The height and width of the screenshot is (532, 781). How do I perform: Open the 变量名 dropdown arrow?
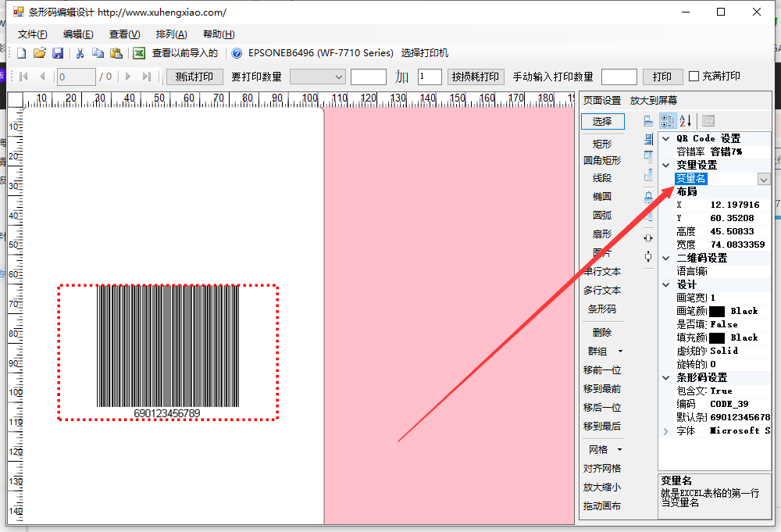click(763, 179)
